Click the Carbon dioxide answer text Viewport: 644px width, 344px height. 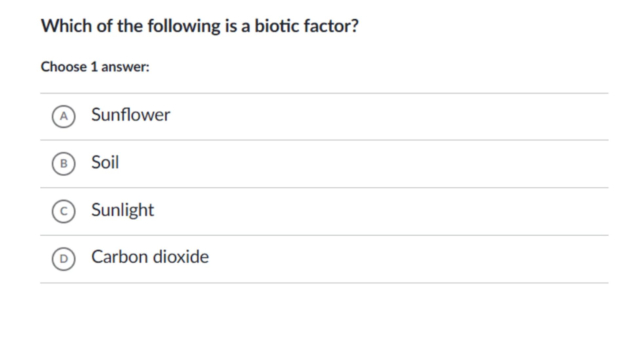tap(150, 257)
